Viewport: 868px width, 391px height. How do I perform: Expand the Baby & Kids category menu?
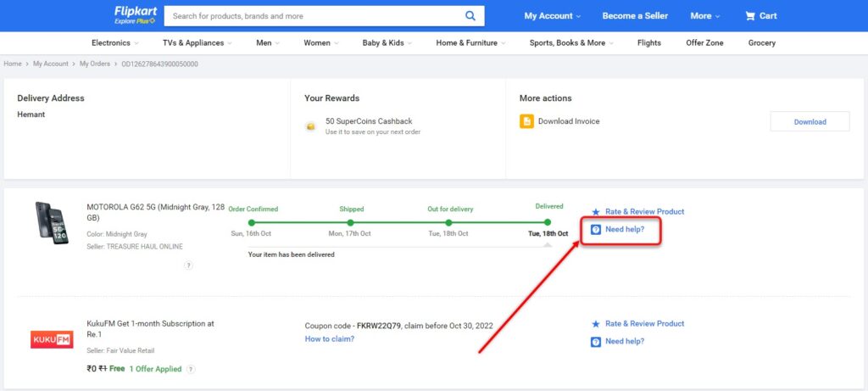[x=387, y=42]
